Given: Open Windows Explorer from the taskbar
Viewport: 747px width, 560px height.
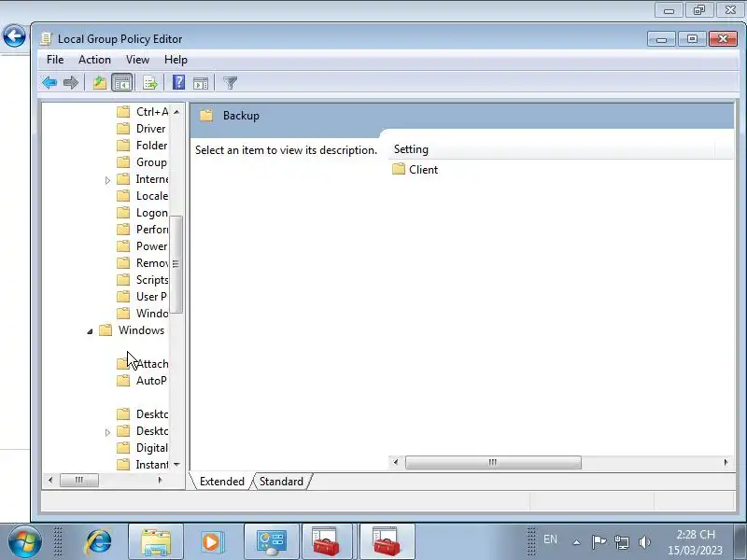Looking at the screenshot, I should click(156, 542).
